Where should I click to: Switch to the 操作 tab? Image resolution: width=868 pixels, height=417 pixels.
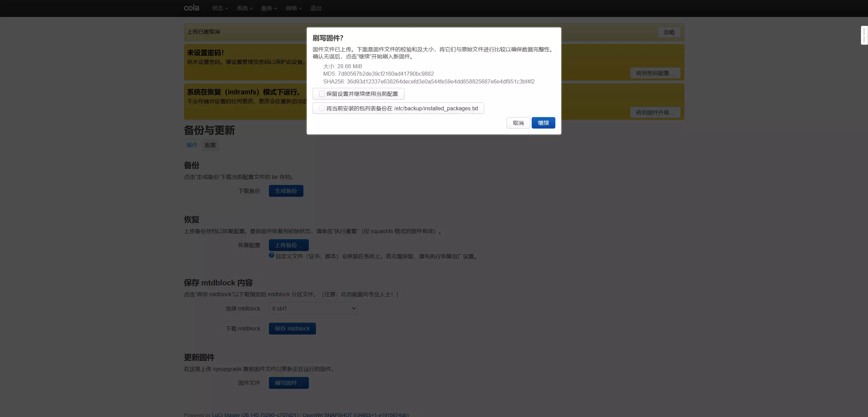click(192, 145)
